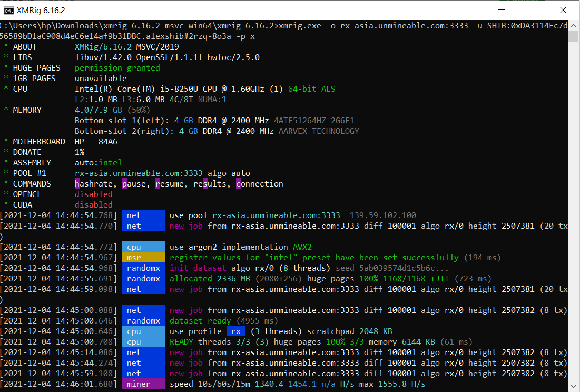Screen dimensions: 580x392
Task: Click the '4.0/7.9 GB' memory value
Action: click(x=99, y=110)
